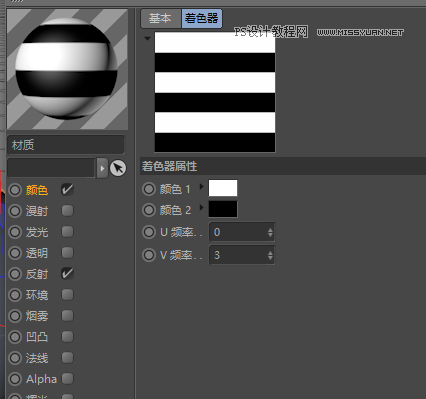Select the 透明 channel label
This screenshot has height=399, width=426.
coord(37,253)
